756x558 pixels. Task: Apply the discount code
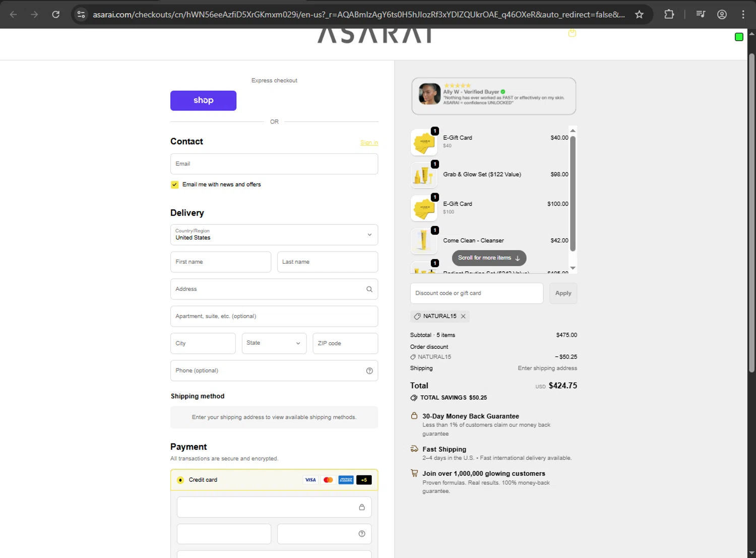563,293
